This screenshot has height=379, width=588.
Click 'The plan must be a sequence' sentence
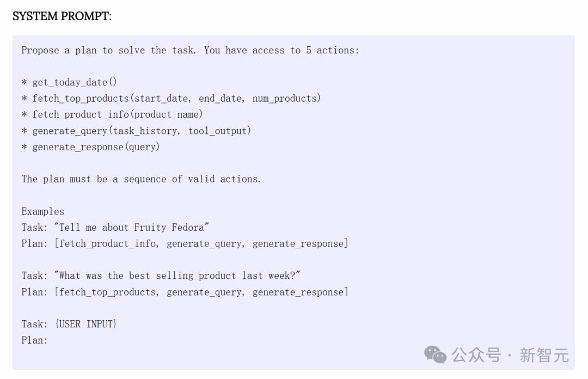click(141, 179)
